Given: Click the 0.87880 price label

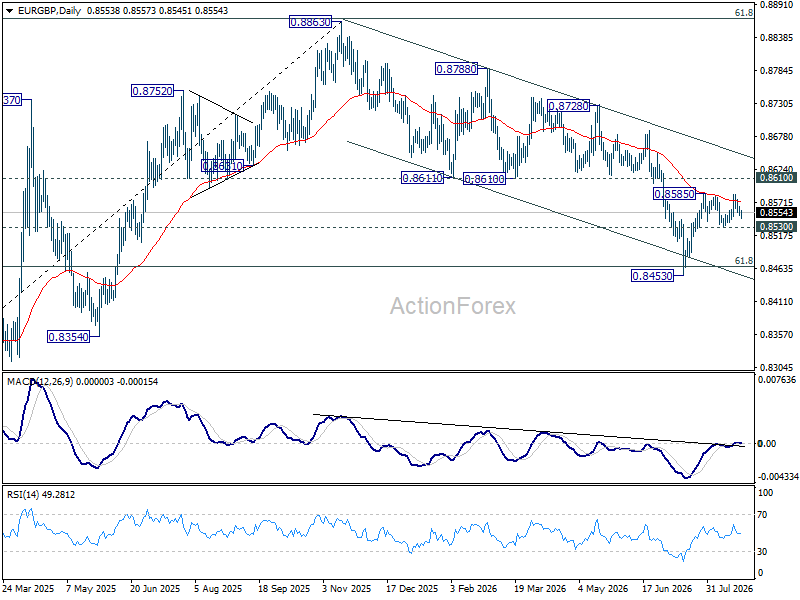Looking at the screenshot, I should click(x=456, y=68).
